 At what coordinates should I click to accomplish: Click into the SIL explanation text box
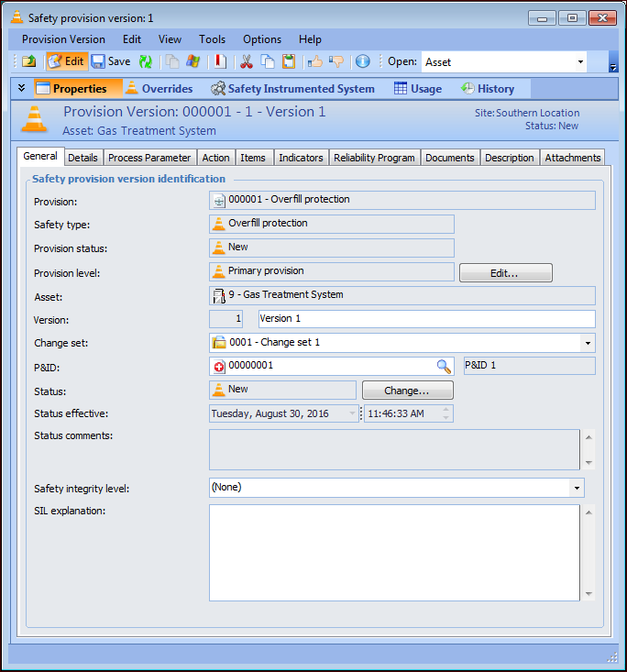(x=394, y=553)
